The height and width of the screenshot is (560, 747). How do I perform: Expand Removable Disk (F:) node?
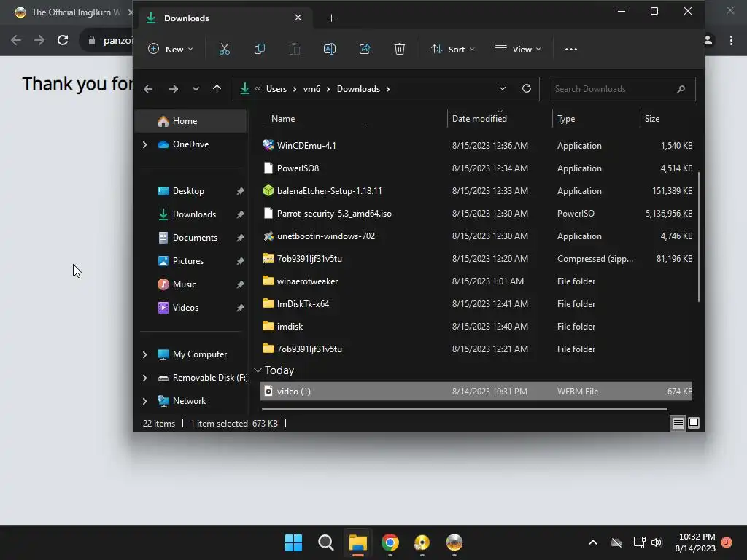pos(145,378)
